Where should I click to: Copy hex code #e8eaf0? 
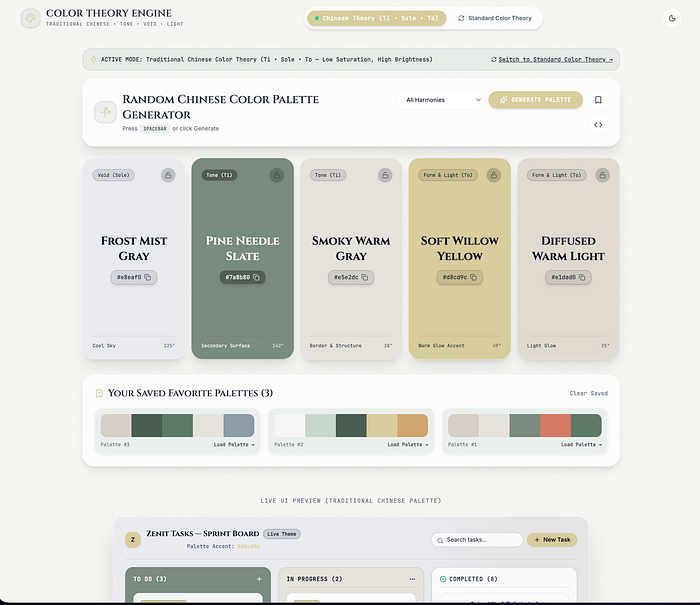tap(134, 277)
